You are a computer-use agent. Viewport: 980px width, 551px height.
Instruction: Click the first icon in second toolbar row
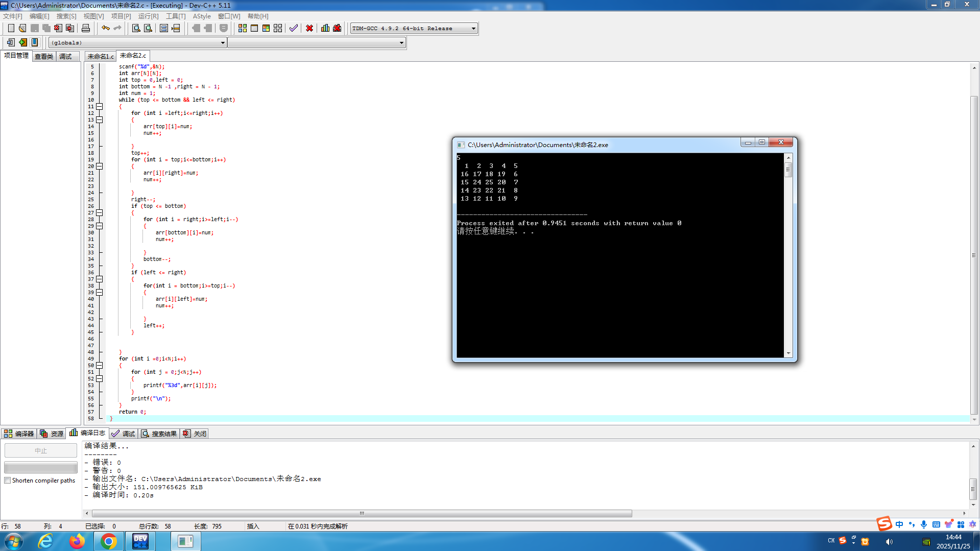coord(11,42)
